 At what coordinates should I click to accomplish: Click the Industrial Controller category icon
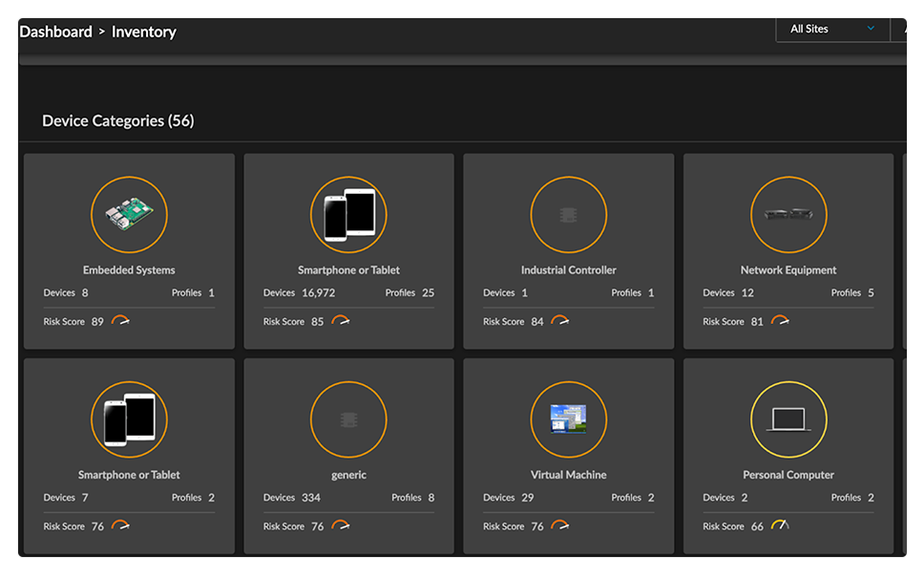click(568, 215)
